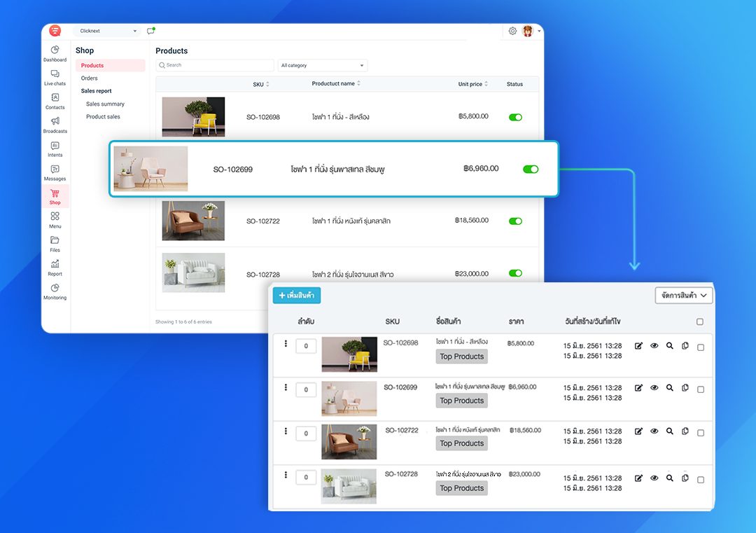Open the All category dropdown

point(322,65)
